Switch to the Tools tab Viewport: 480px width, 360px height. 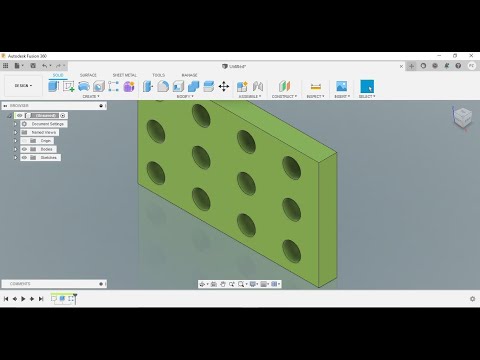(x=158, y=75)
